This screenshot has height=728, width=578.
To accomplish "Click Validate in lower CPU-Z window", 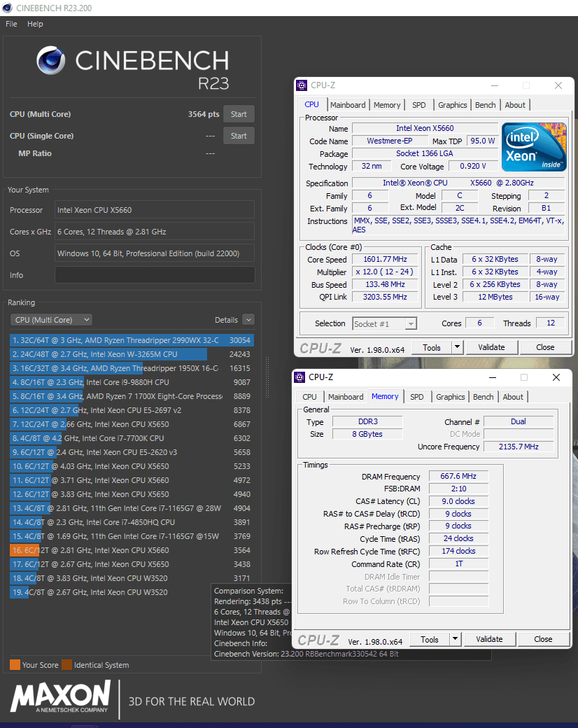I will (489, 639).
